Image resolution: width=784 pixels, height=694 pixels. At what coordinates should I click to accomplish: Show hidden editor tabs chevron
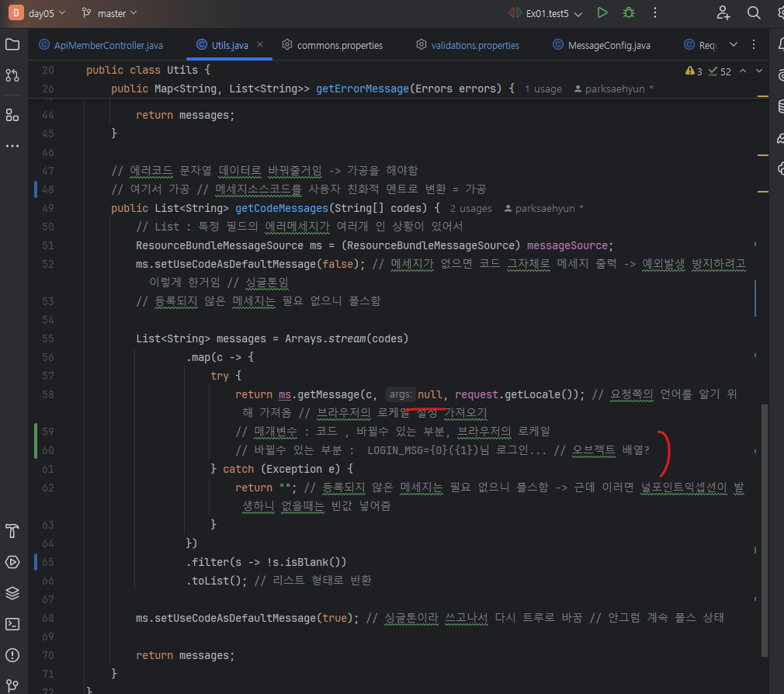tap(733, 44)
